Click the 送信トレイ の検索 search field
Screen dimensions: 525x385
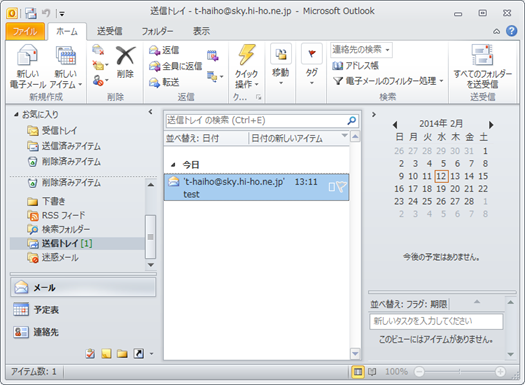coord(255,121)
